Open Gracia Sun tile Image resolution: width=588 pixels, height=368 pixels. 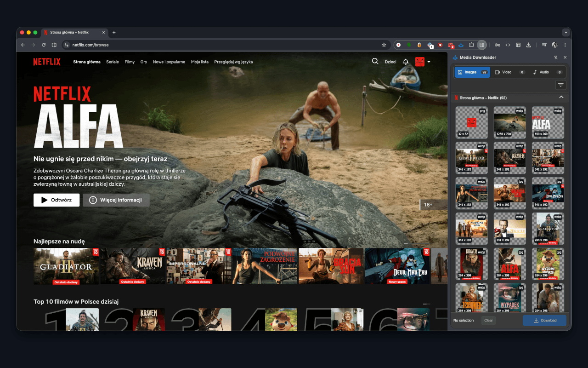(x=331, y=266)
